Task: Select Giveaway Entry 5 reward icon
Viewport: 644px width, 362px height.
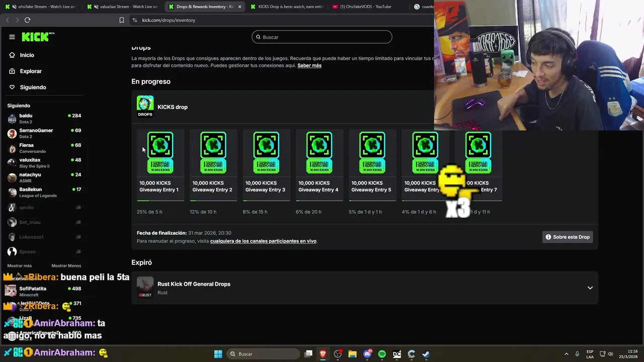Action: point(372,153)
